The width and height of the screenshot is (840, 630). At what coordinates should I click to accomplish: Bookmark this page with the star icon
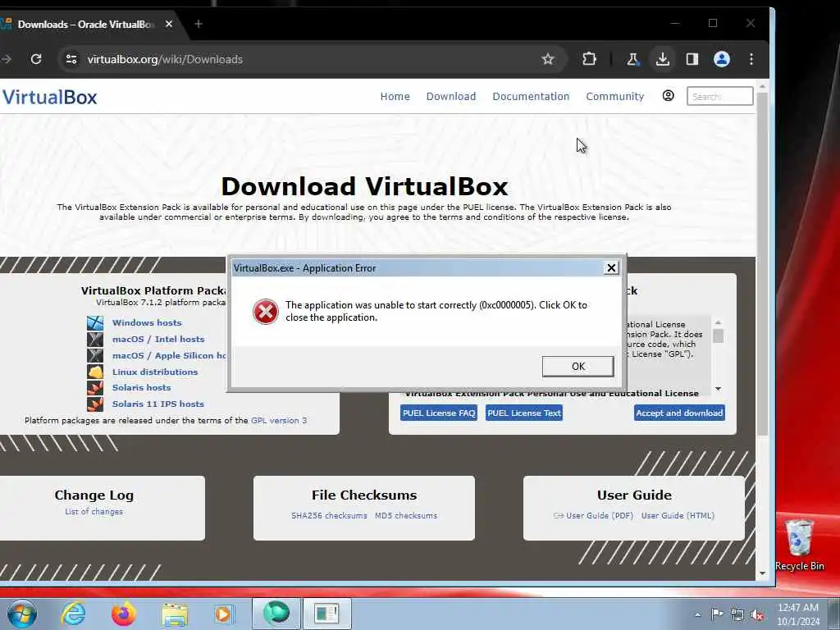point(547,59)
